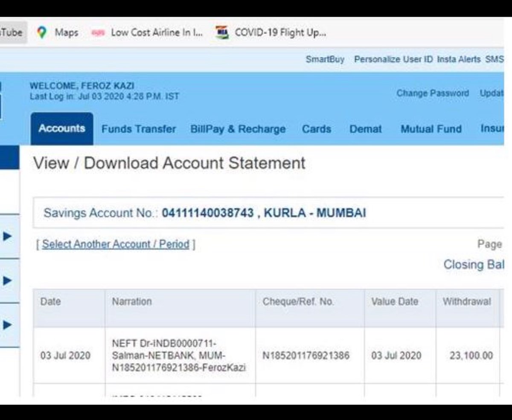Select the NEFT Dr-INDB0000711 narration cell
This screenshot has height=420, width=512.
(180, 355)
